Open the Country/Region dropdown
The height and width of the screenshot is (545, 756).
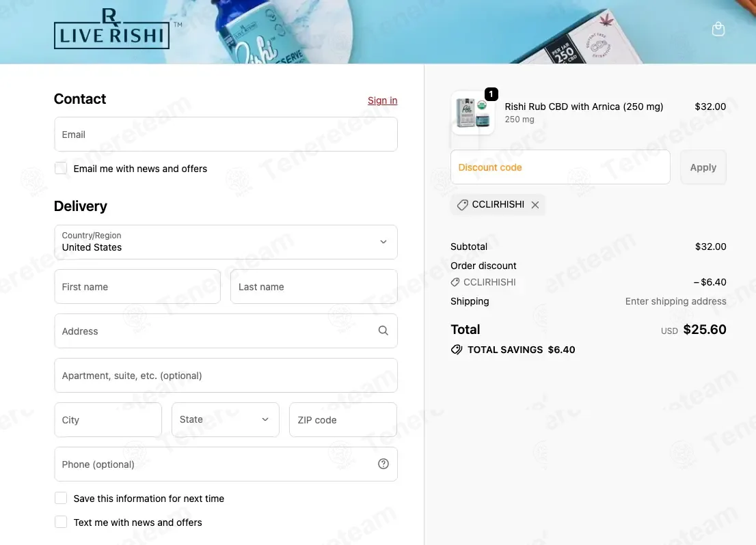pos(226,242)
